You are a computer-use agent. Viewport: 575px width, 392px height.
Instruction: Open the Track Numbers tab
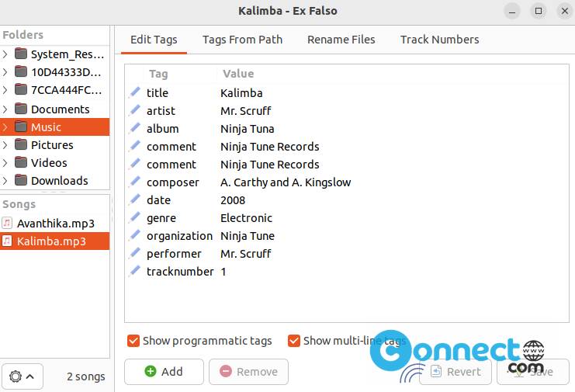[x=440, y=40]
